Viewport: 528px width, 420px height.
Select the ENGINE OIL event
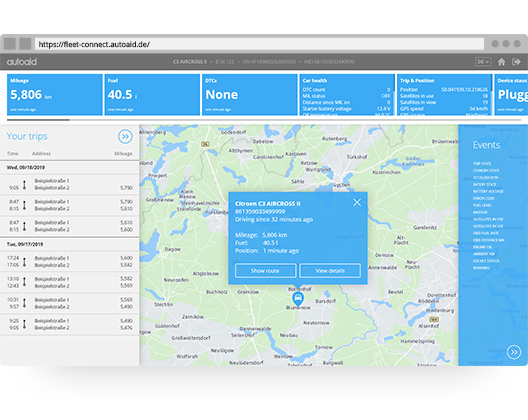click(x=483, y=247)
